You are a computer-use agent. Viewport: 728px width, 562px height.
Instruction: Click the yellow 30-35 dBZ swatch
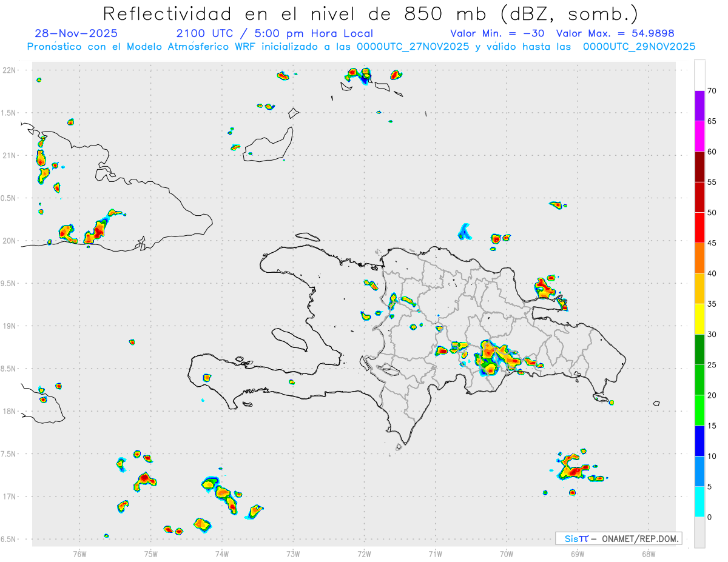tap(699, 319)
